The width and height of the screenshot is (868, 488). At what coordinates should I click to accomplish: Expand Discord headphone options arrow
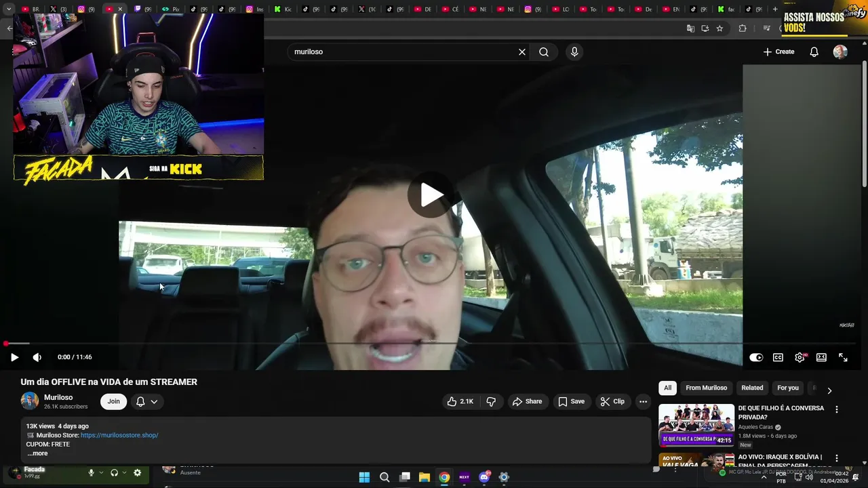click(124, 473)
